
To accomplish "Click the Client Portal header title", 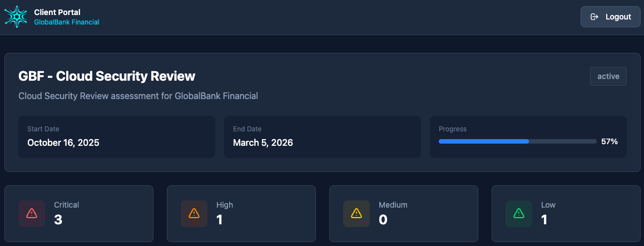I will pos(57,12).
